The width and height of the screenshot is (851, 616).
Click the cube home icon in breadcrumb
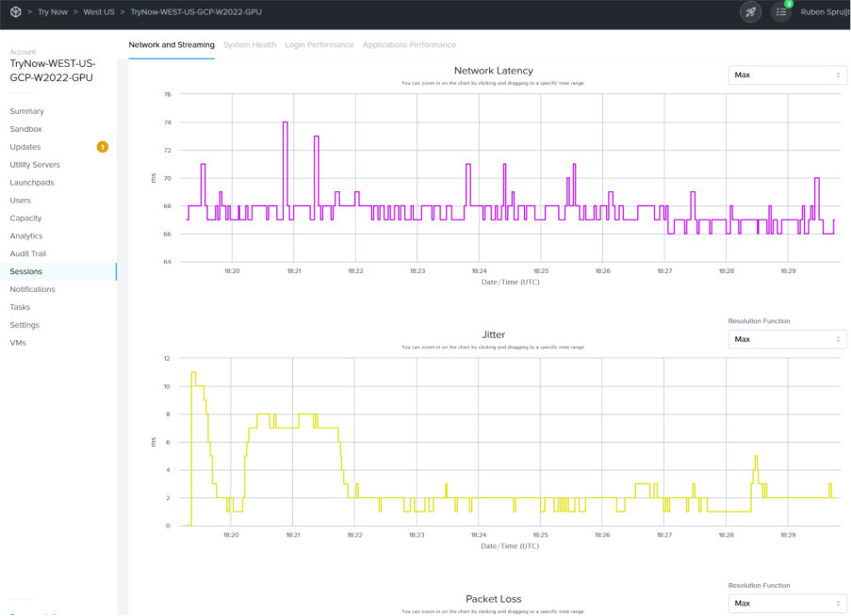point(16,12)
